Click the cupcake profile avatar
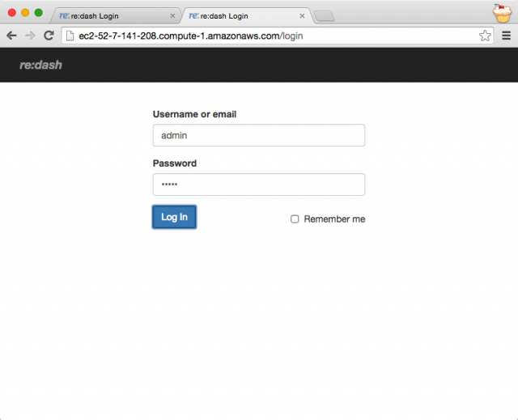 (502, 14)
